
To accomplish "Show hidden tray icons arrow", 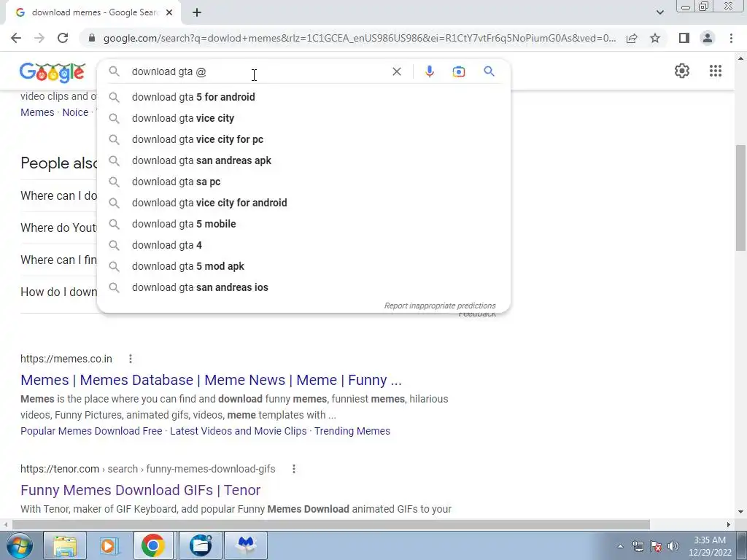I will pos(620,546).
